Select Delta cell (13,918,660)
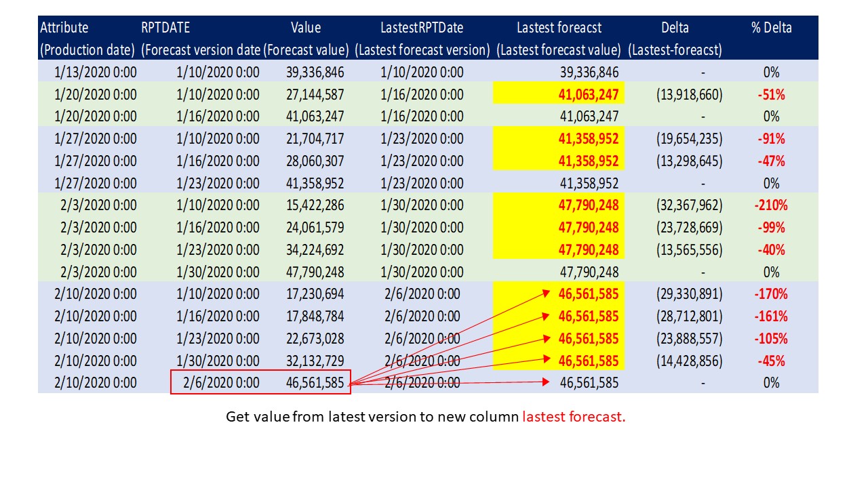The width and height of the screenshot is (868, 488). [x=690, y=94]
